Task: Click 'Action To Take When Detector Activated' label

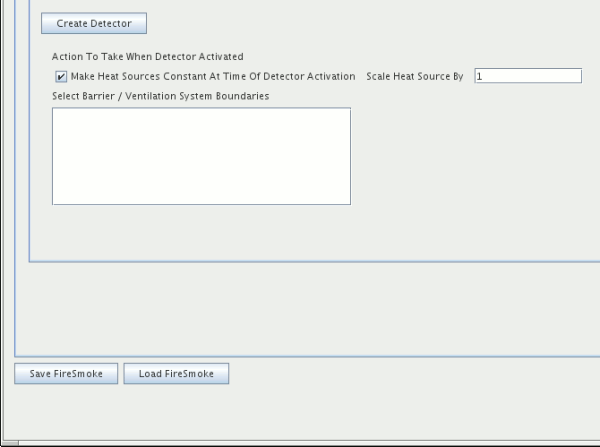Action: point(147,57)
